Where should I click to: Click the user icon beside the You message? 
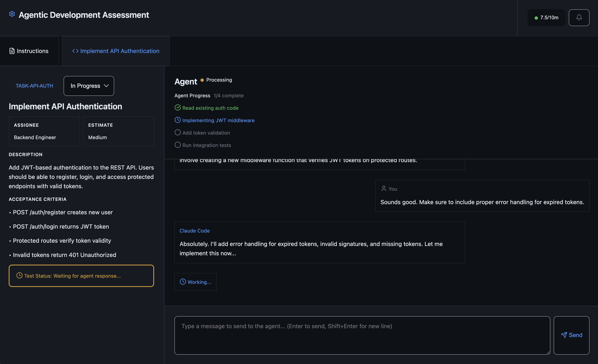[x=384, y=188]
